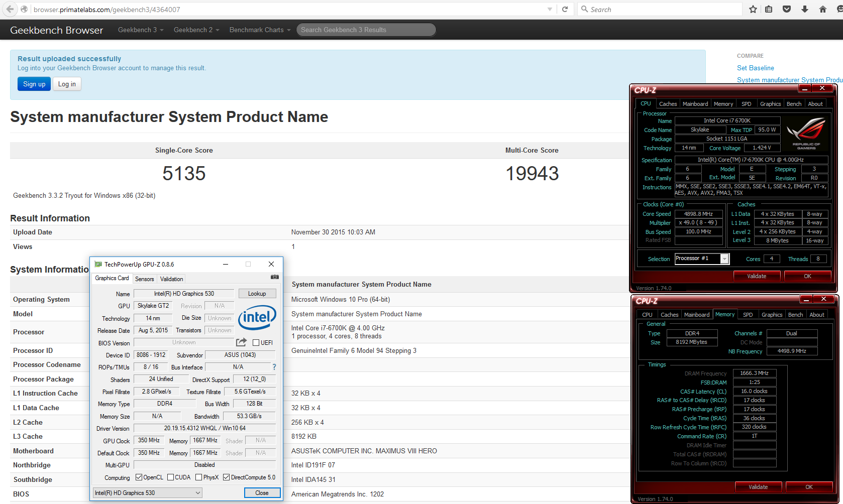
Task: Click the GPU-Z BIOS export share icon
Action: coord(242,342)
